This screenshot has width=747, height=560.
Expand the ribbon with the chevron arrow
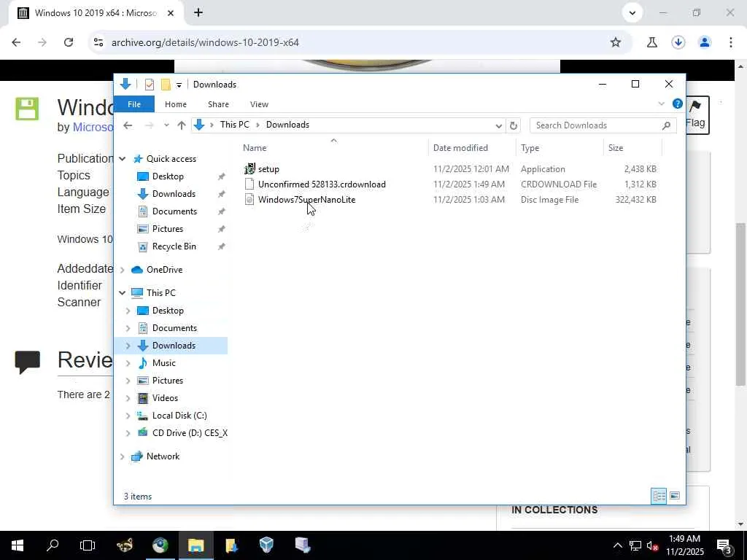[x=661, y=104]
